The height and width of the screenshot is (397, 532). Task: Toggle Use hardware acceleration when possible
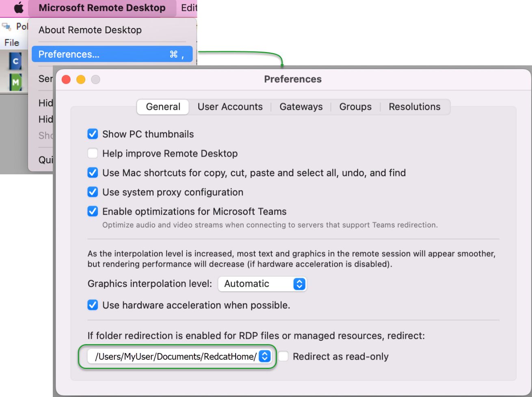click(93, 305)
